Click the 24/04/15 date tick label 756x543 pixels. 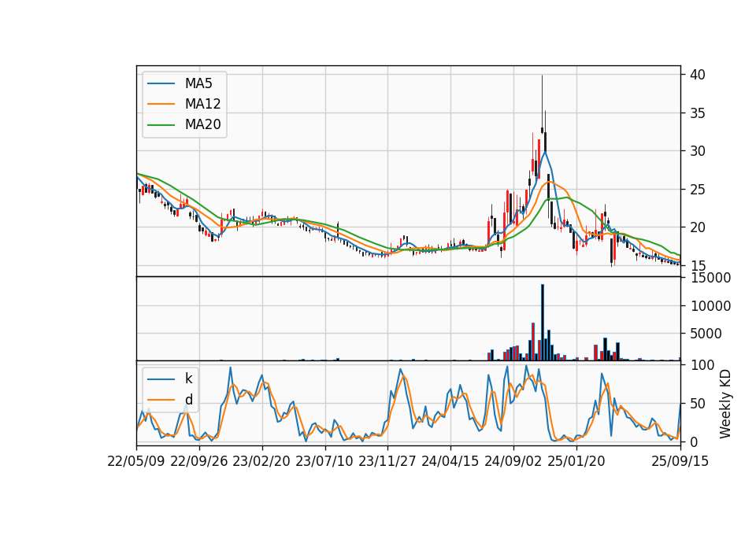pos(450,461)
